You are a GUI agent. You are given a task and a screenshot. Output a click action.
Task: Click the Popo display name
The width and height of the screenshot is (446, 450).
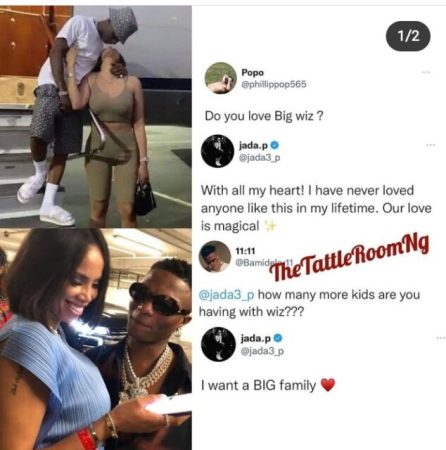tap(252, 73)
